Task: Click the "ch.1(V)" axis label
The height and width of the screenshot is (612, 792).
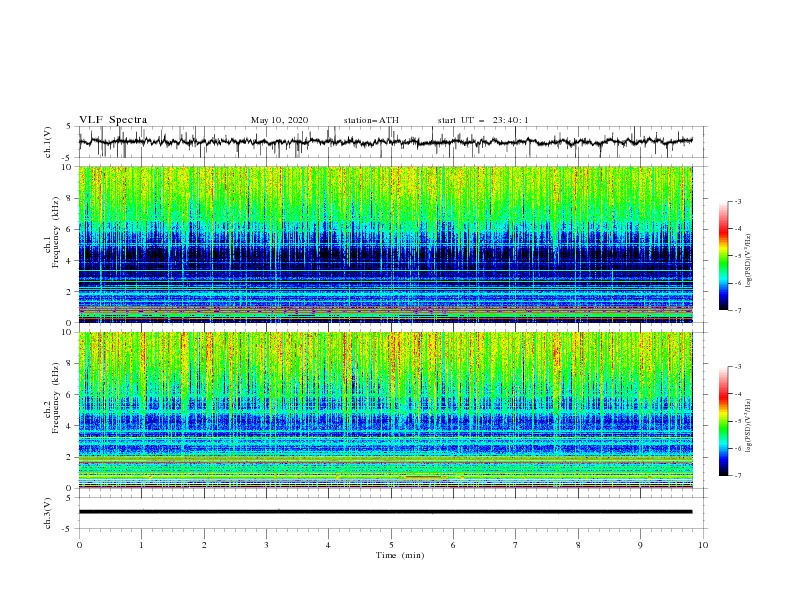Action: [48, 142]
